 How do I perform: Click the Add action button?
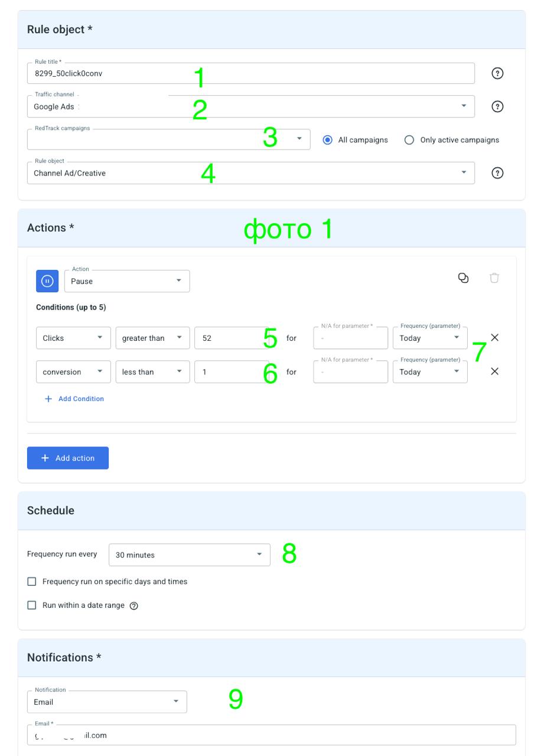tap(68, 458)
